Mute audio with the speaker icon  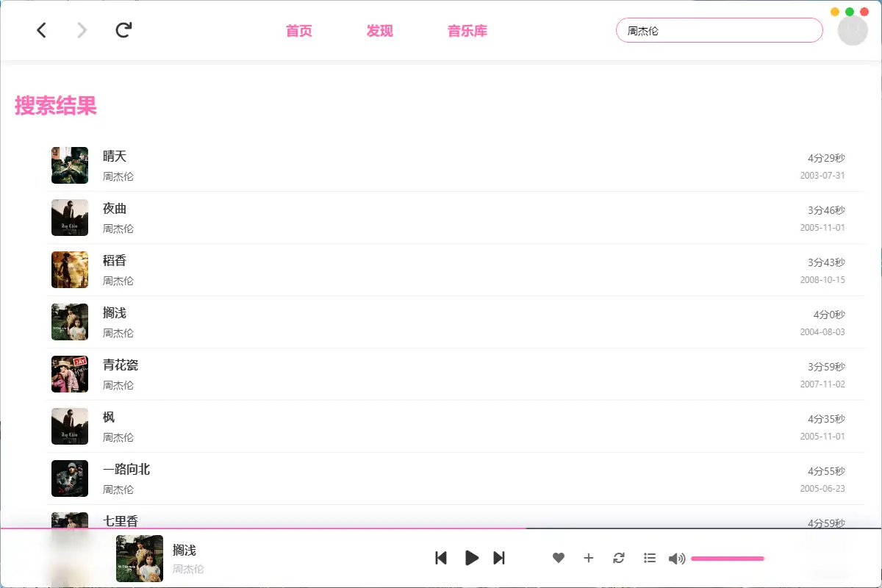coord(677,559)
